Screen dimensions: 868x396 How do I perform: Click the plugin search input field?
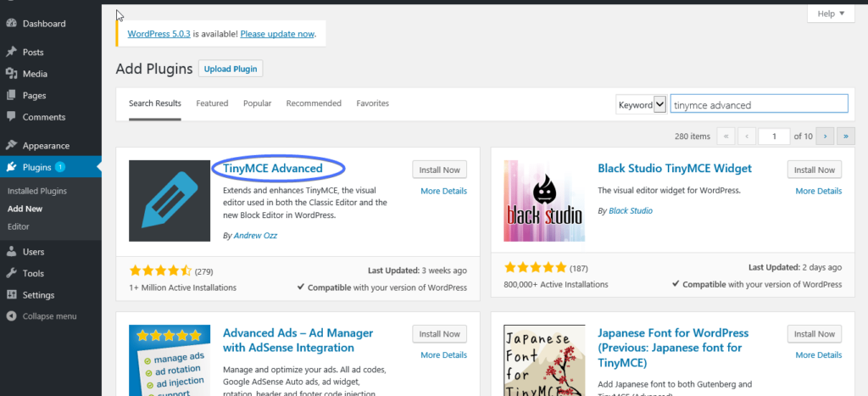click(759, 104)
